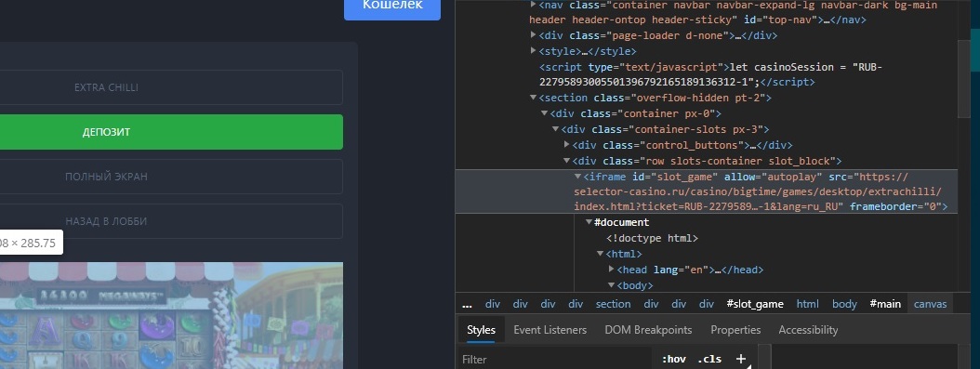Expand the page-loader div node

point(533,35)
